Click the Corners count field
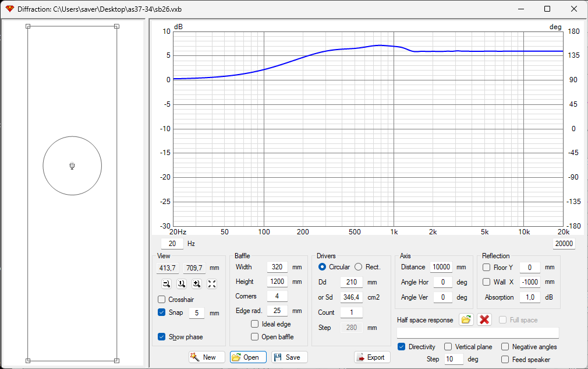Viewport: 588px width, 369px height. point(277,296)
